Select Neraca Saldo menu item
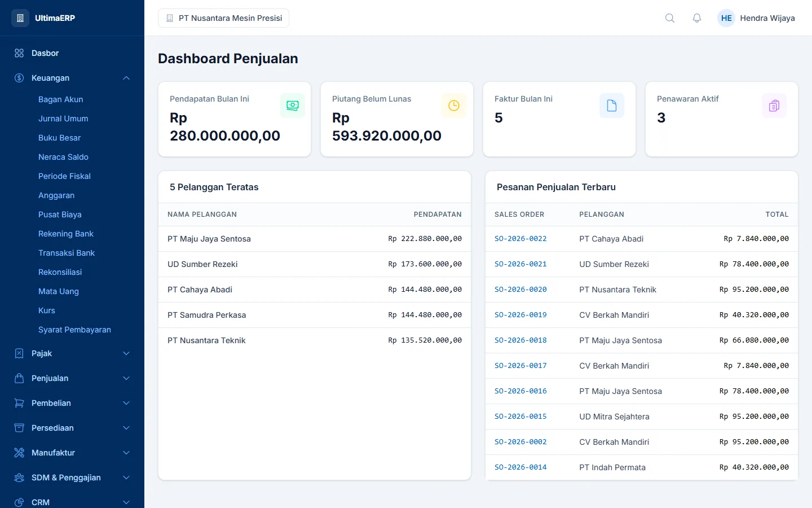The image size is (812, 508). click(x=63, y=157)
